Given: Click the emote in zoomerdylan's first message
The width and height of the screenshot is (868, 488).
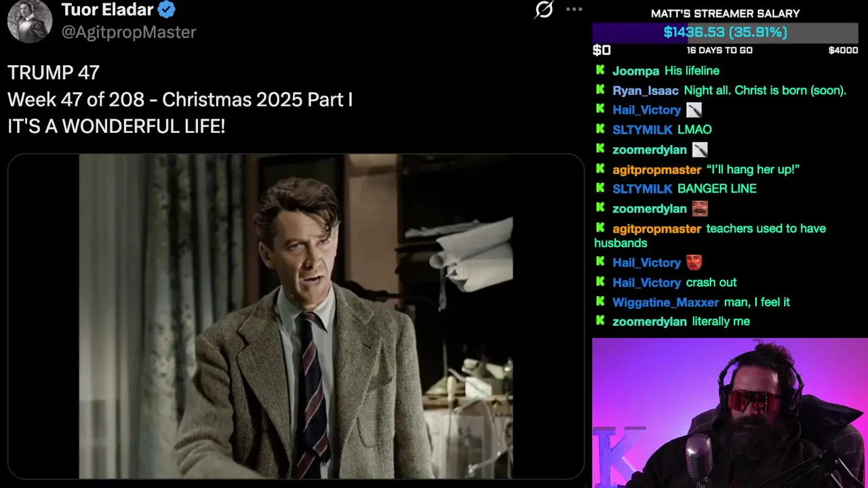Looking at the screenshot, I should click(x=700, y=150).
